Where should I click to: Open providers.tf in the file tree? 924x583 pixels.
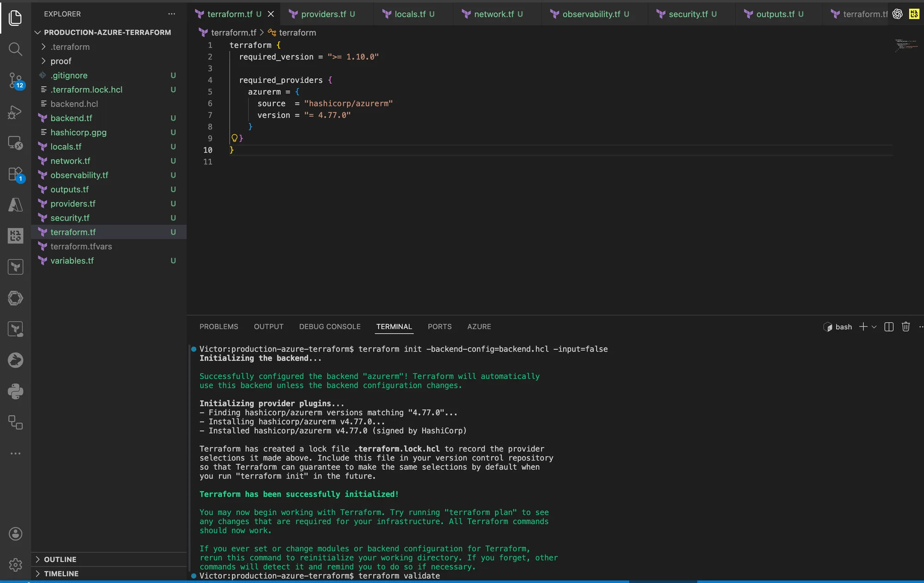pyautogui.click(x=109, y=204)
